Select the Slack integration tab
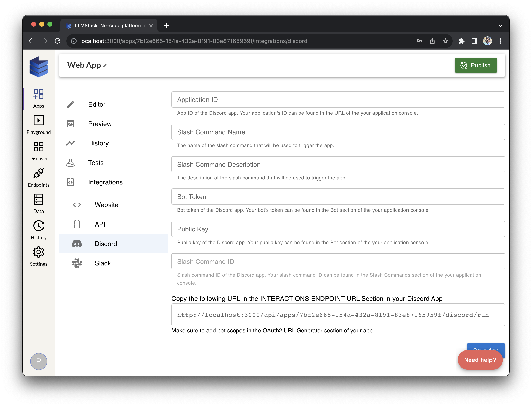532x406 pixels. [103, 263]
